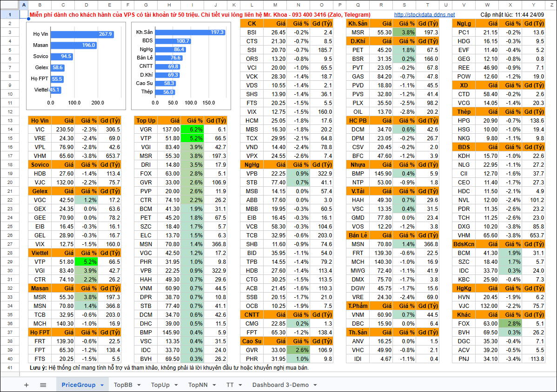This screenshot has width=557, height=392.
Task: Select the Thép header cell
Action: (x=464, y=112)
